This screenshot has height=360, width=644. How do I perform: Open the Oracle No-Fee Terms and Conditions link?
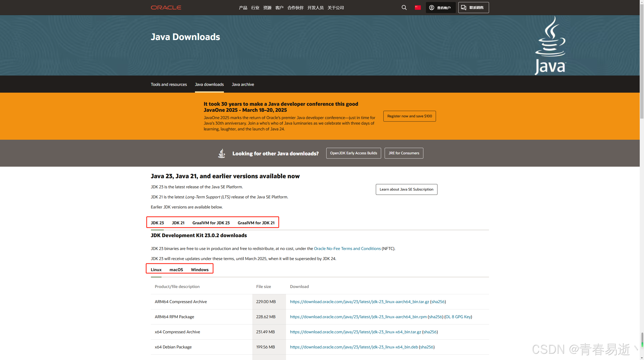tap(347, 248)
